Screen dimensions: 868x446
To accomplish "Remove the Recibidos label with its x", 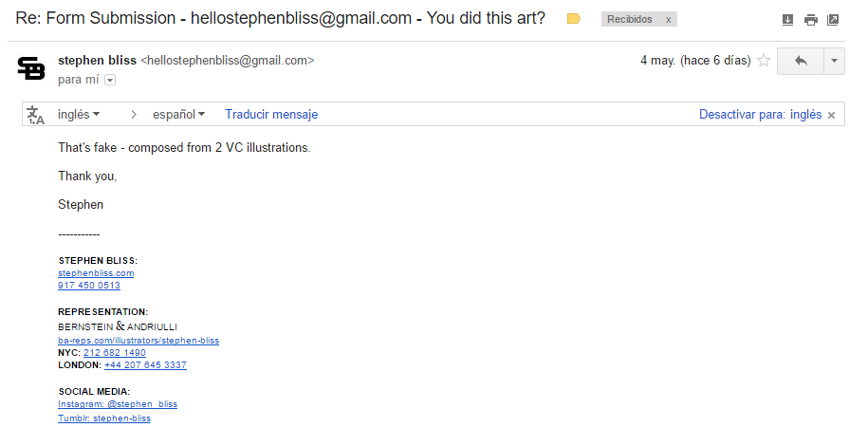I will [x=668, y=20].
